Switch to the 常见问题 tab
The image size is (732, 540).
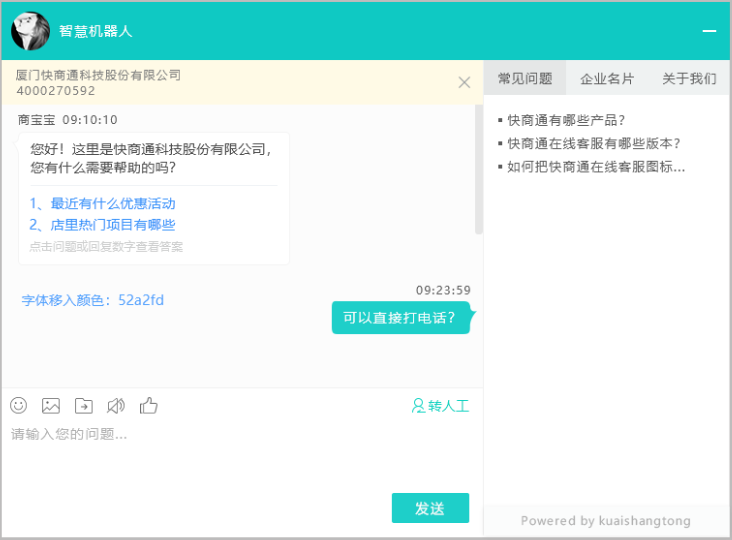525,78
